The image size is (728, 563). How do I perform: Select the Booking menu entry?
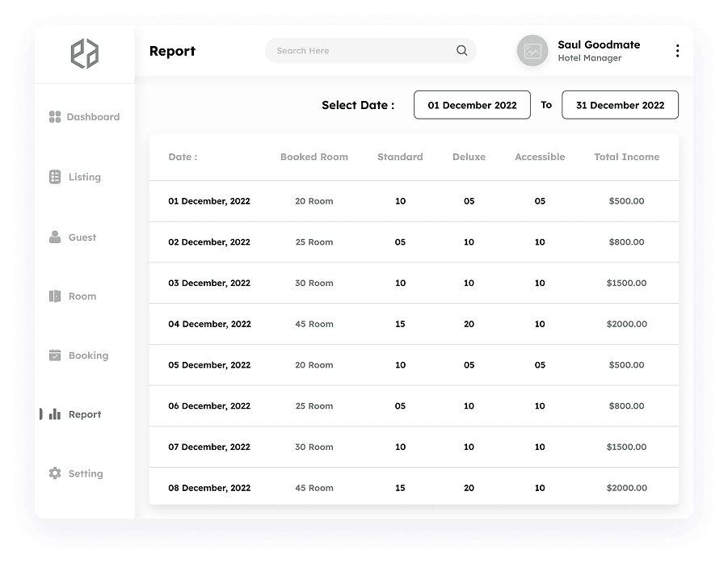(88, 355)
